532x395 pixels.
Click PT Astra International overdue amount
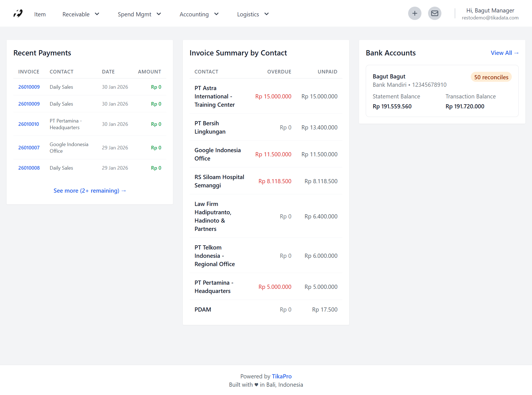coord(273,96)
